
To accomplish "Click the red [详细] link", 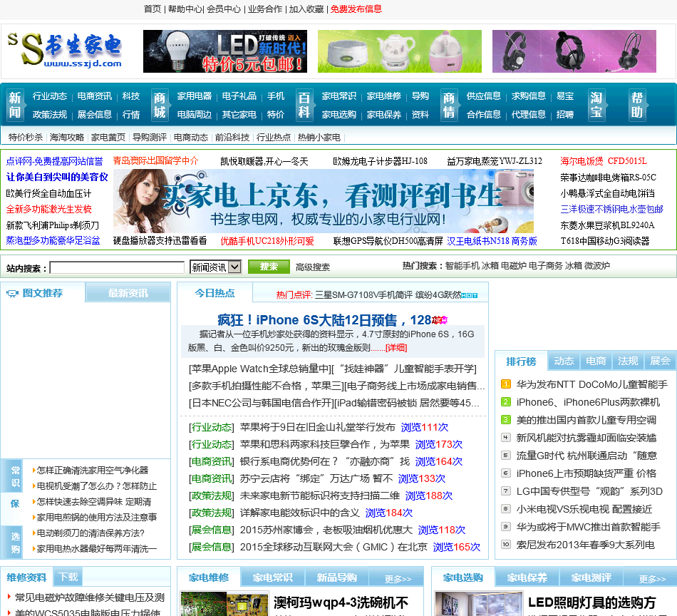I will coord(396,348).
